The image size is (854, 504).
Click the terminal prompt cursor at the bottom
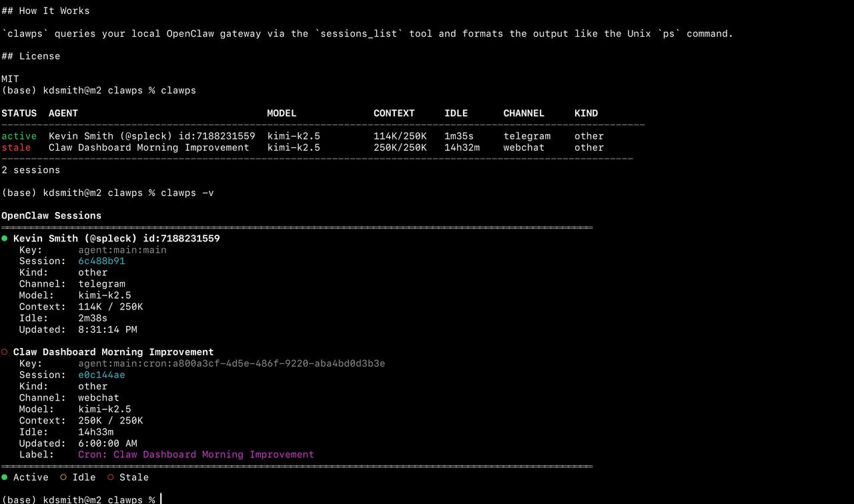tap(159, 499)
